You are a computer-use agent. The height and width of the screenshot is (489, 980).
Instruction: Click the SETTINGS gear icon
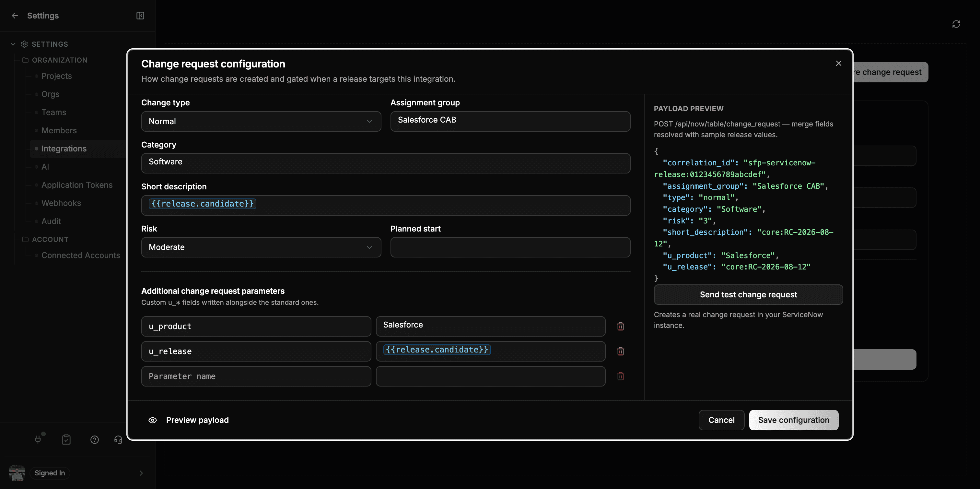(24, 44)
